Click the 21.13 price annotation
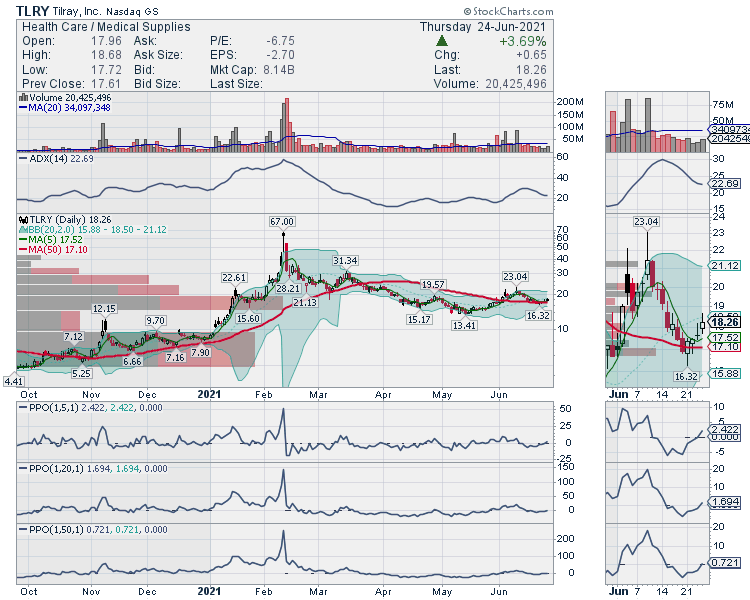Image resolution: width=750 pixels, height=600 pixels. tap(305, 303)
